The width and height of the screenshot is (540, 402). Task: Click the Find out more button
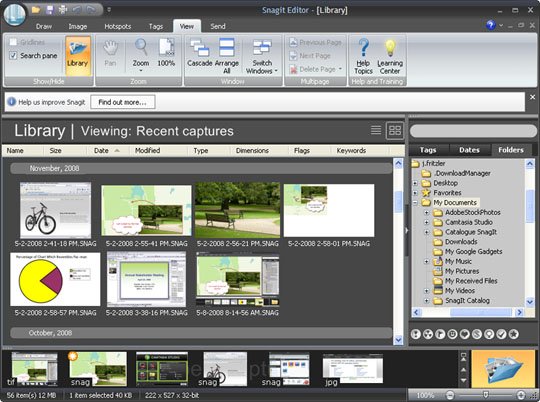(123, 102)
